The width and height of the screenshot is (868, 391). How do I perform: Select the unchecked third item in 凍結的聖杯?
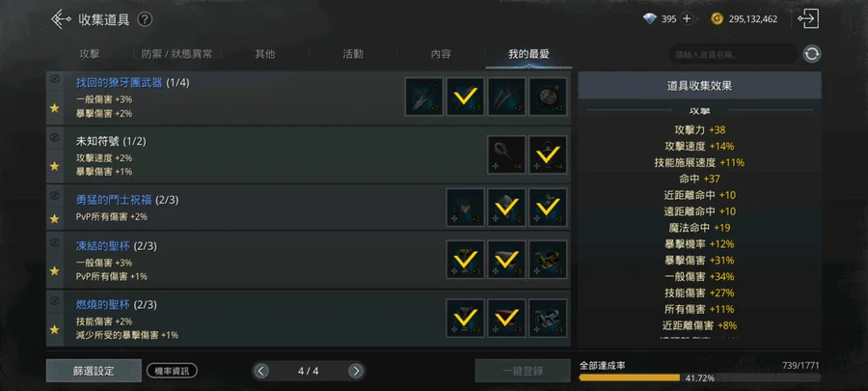(x=548, y=260)
